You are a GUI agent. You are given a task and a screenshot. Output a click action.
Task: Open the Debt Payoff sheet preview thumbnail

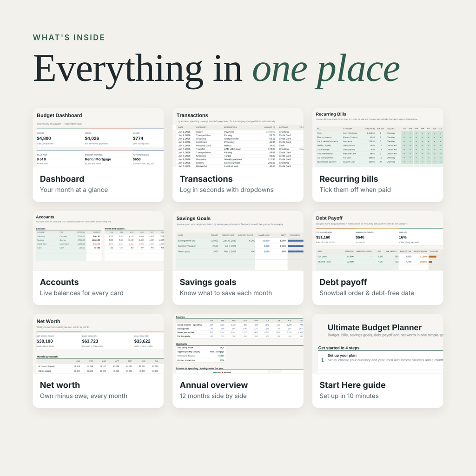click(x=377, y=241)
